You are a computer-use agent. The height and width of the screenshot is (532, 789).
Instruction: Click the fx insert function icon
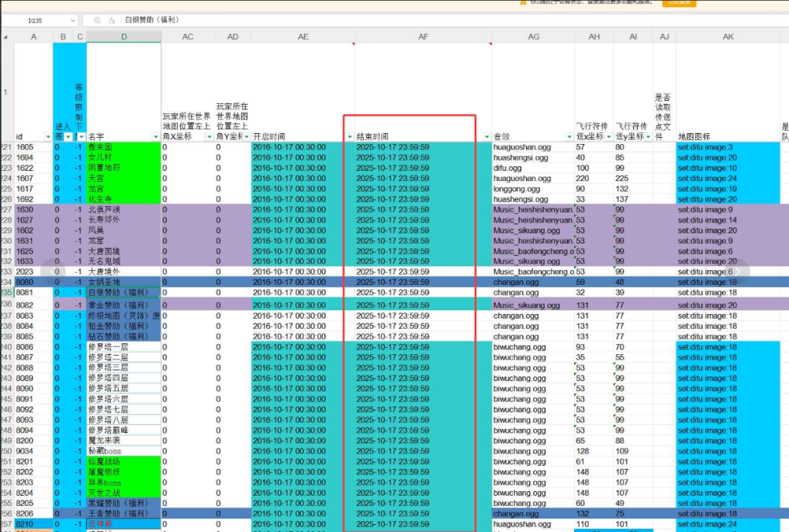click(x=112, y=21)
